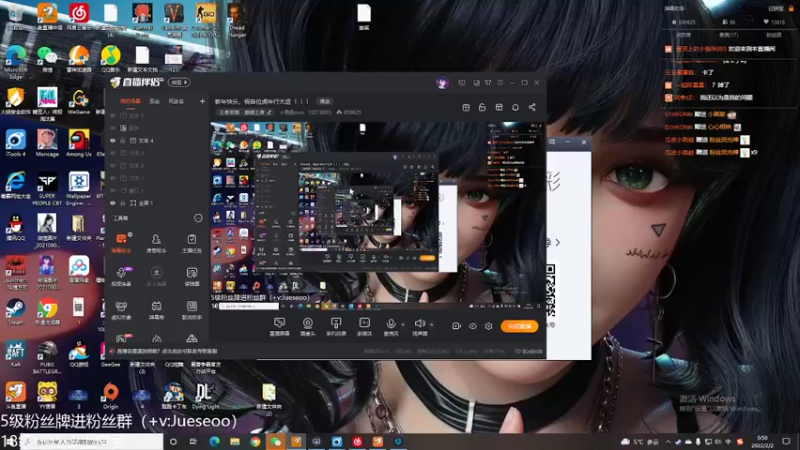Image resolution: width=800 pixels, height=450 pixels.
Task: Open the 房管助手 tool in the toolbox
Action: click(156, 243)
